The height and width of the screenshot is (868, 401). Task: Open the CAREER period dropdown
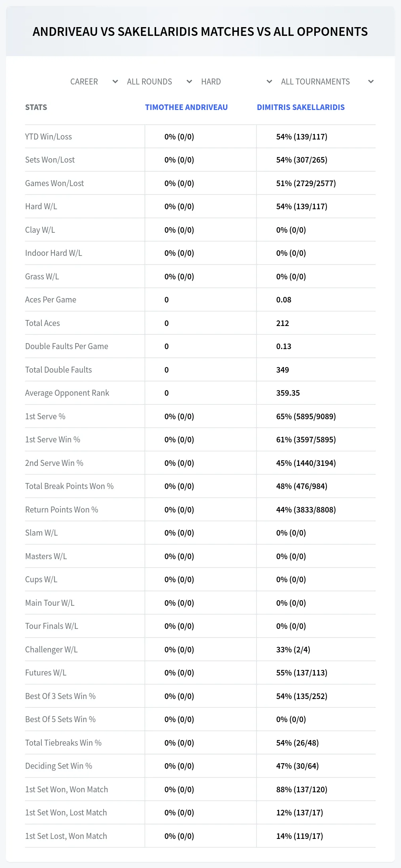pos(94,82)
